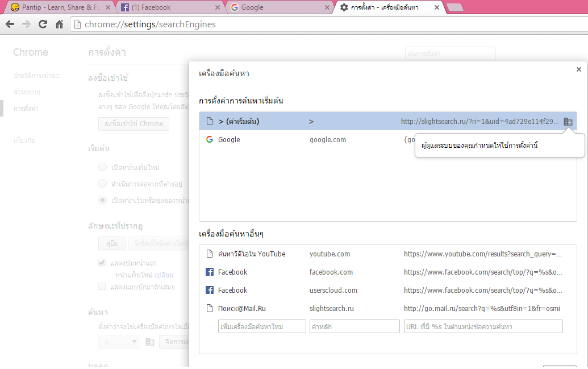588x369 pixels.
Task: Click the YouTube search engine page icon
Action: (210, 254)
